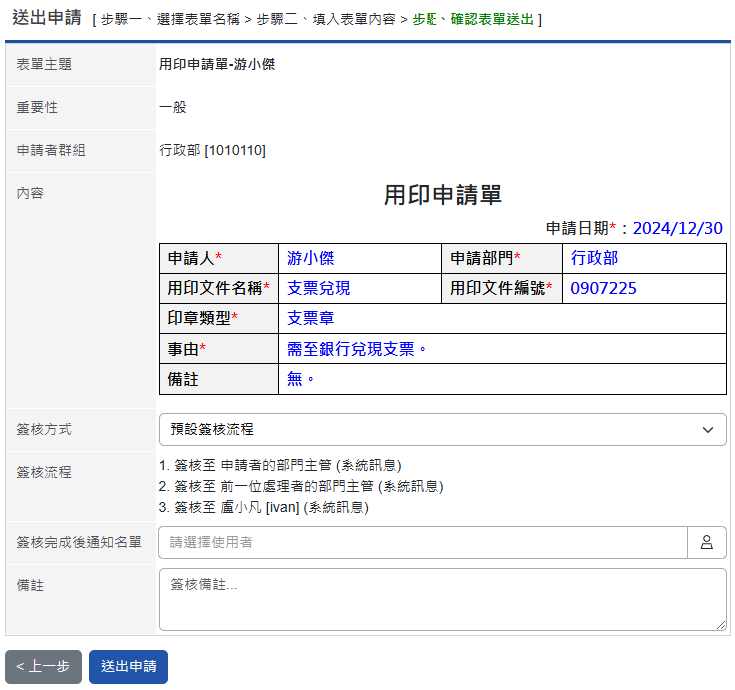Click the 印章類型 header cell
This screenshot has height=690, width=735.
click(219, 318)
